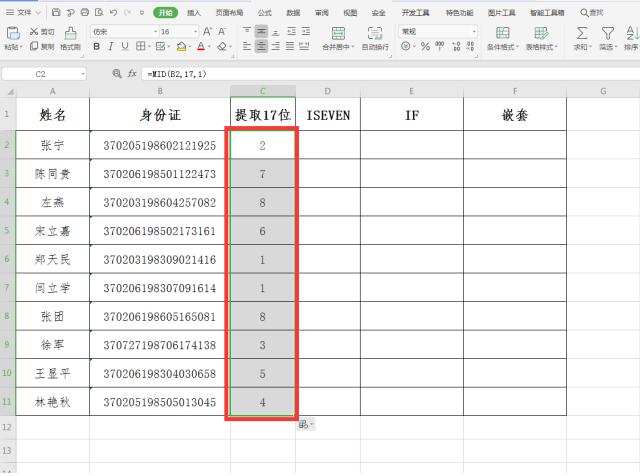
Task: Click the Filter 筛选 funnel icon
Action: pos(608,33)
